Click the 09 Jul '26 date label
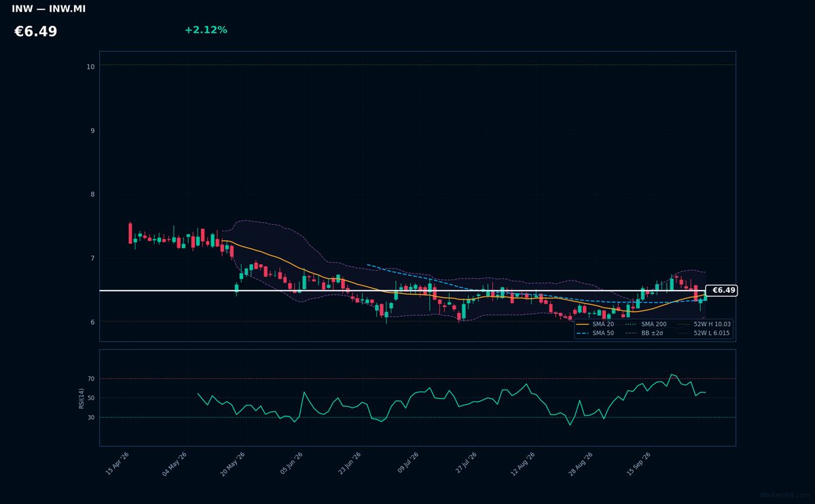The height and width of the screenshot is (504, 815). (x=407, y=463)
